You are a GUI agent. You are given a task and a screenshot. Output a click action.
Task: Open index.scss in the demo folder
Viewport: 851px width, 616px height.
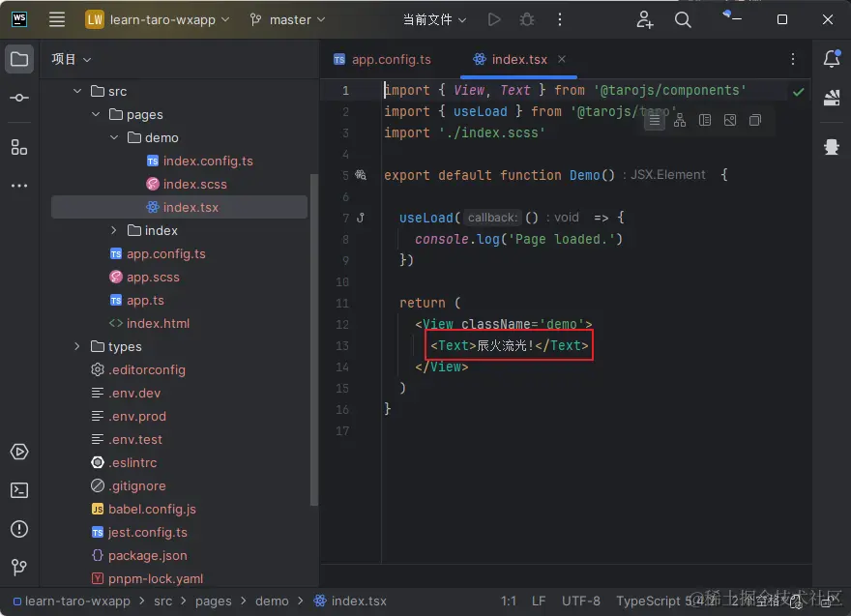187,184
